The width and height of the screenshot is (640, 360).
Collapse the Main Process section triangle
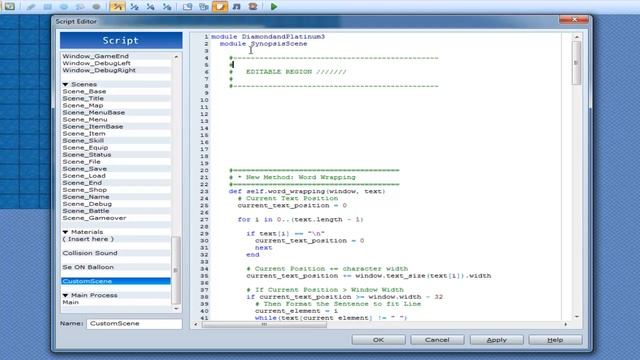tap(65, 295)
